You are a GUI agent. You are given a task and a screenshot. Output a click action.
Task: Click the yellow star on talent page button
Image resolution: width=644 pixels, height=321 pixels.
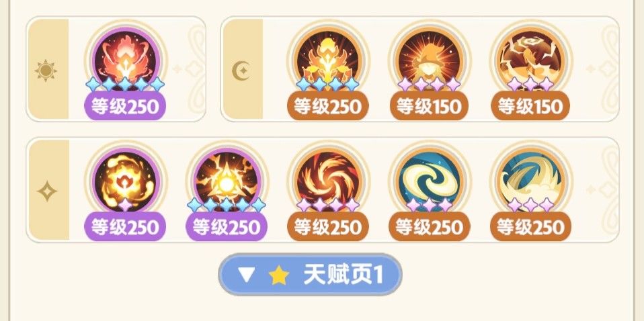tap(279, 275)
